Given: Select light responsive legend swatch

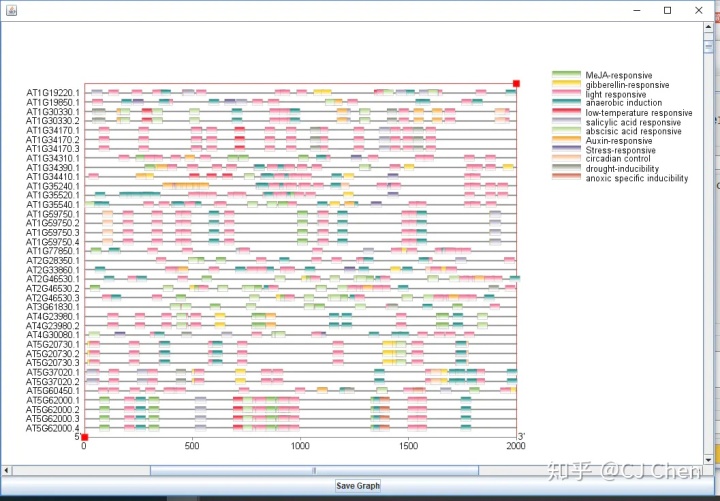Looking at the screenshot, I should [566, 94].
